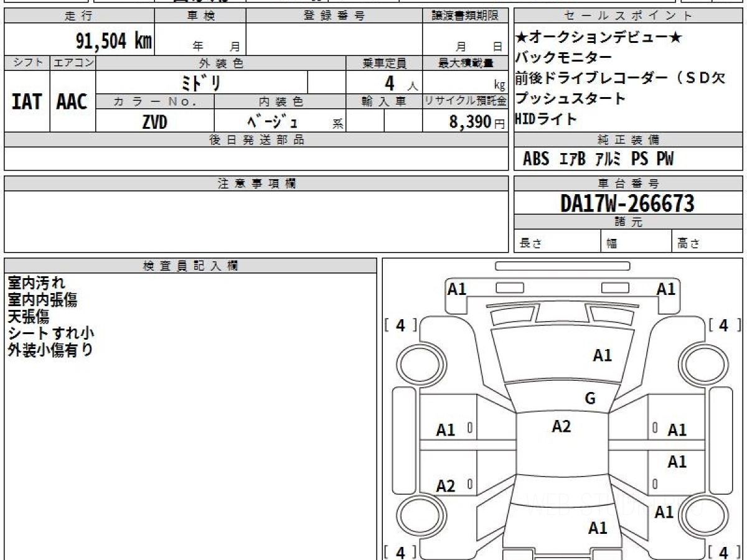Select the A2 mark on the roof
This screenshot has height=560, width=747.
561,426
